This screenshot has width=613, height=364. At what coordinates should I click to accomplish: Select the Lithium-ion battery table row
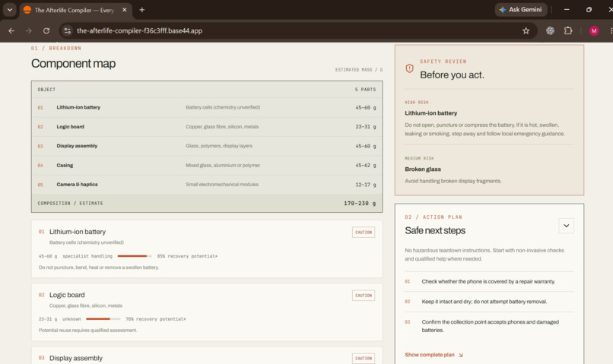[207, 107]
